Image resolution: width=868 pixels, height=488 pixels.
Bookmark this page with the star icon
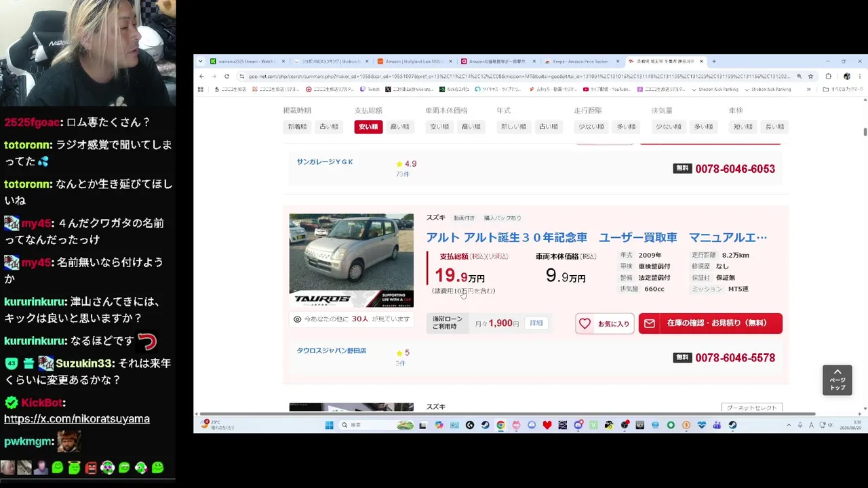(810, 77)
